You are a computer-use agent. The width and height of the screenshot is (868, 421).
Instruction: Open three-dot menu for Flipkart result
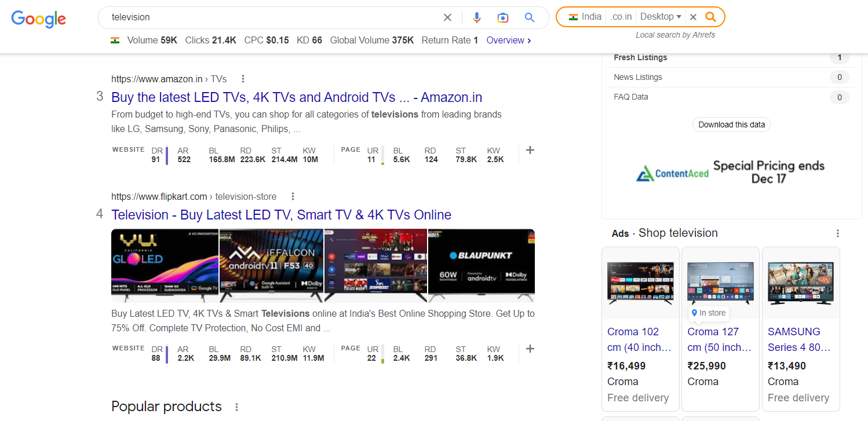coord(293,196)
